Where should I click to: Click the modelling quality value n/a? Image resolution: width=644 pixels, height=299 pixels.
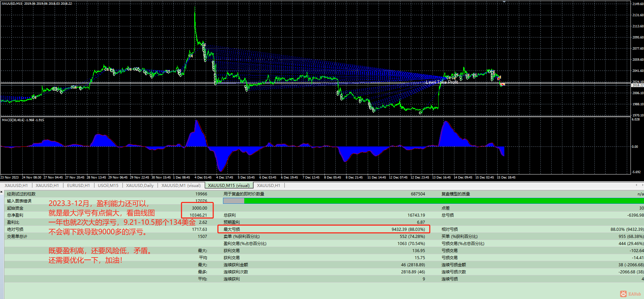[x=640, y=194]
